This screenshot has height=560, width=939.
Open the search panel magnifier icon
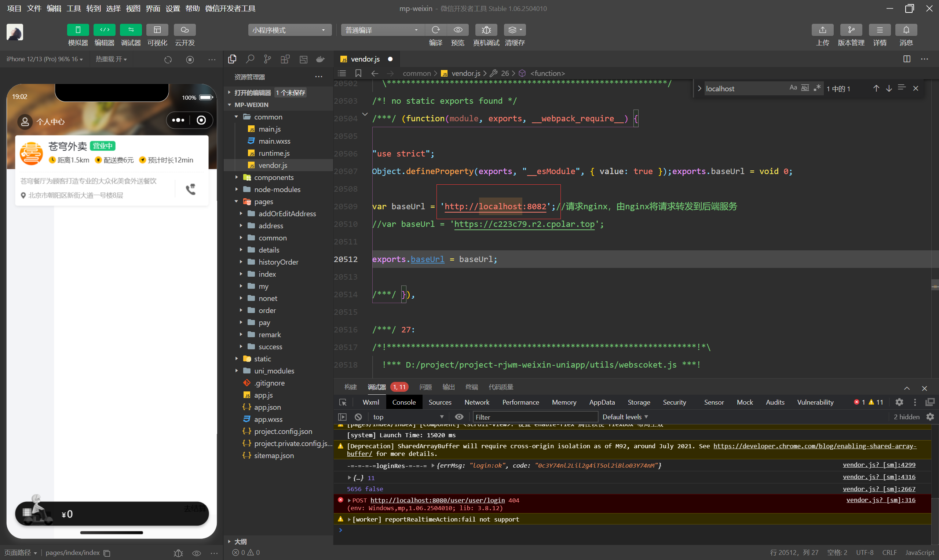[250, 59]
